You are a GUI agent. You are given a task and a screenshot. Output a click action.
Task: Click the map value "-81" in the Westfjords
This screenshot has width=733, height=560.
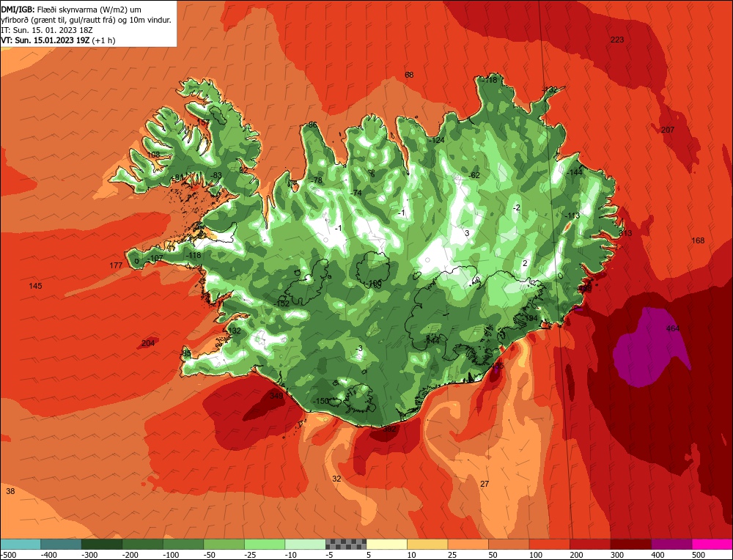click(x=177, y=177)
